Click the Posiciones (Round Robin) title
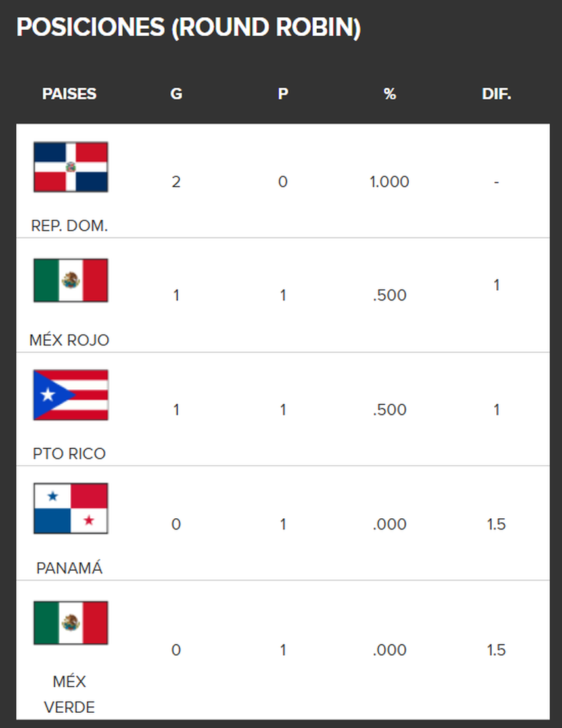The image size is (562, 728). pos(188,28)
